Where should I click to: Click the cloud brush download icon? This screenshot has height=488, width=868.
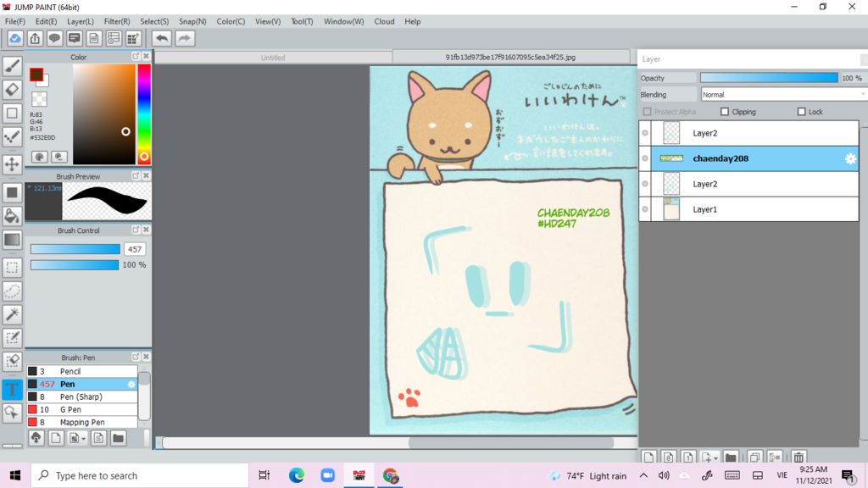coord(36,438)
